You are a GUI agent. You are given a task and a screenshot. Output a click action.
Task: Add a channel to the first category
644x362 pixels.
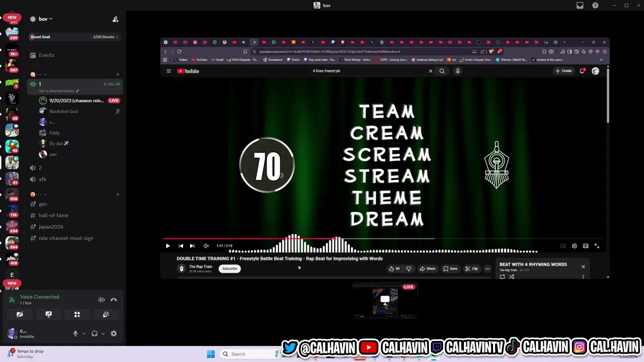tap(118, 74)
